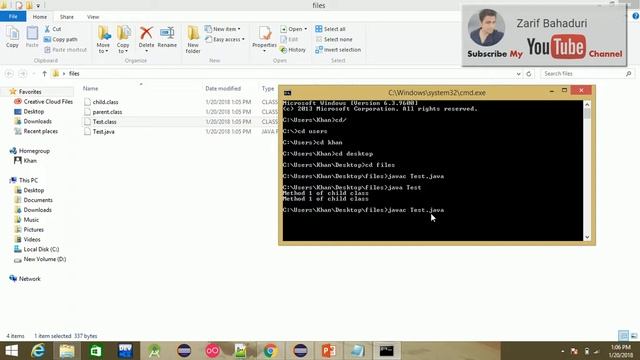Viewport: 640px width, 360px height.
Task: Sort files by Name column header
Action: click(91, 89)
